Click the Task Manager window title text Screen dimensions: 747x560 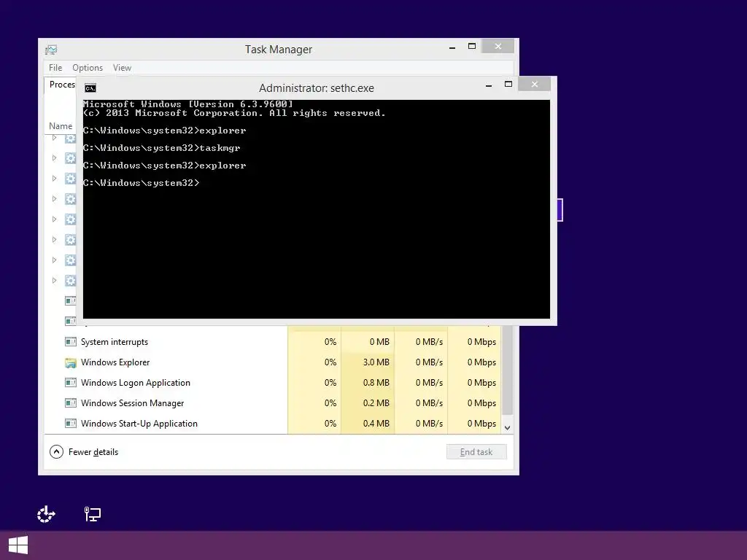[279, 50]
